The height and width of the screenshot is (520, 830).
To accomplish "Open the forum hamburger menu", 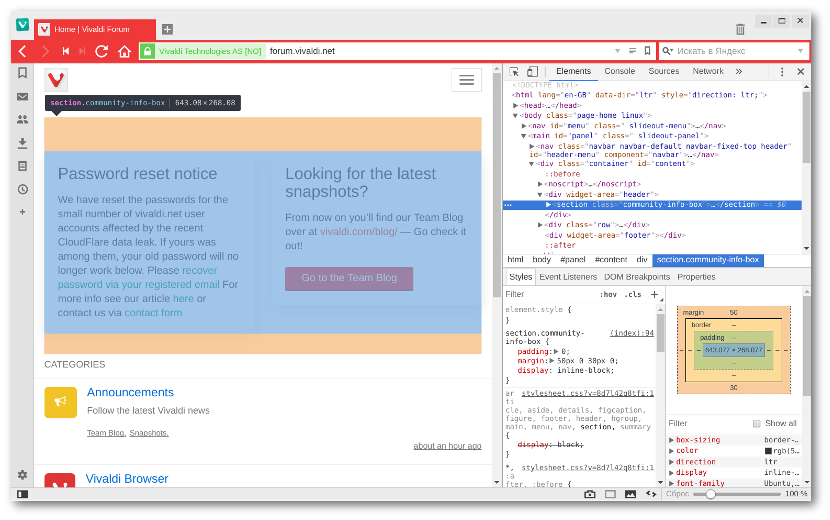I will (x=466, y=80).
